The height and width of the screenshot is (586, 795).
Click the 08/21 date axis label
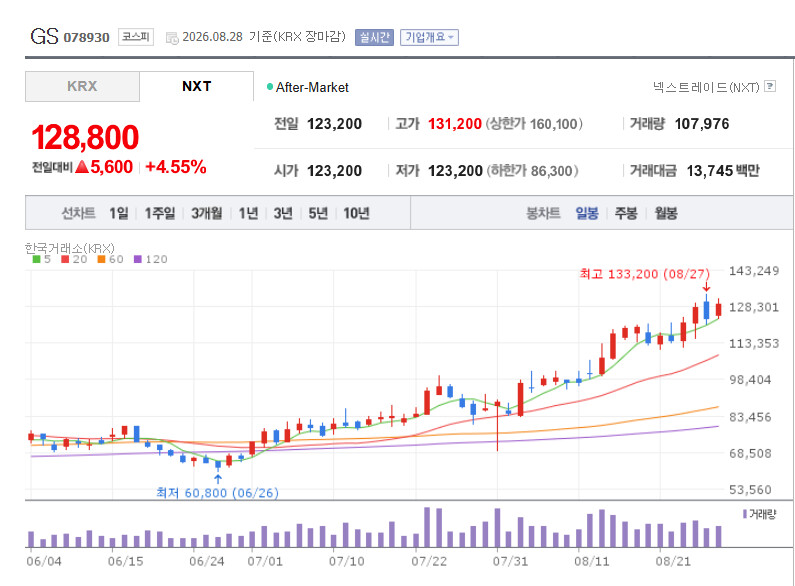click(673, 562)
